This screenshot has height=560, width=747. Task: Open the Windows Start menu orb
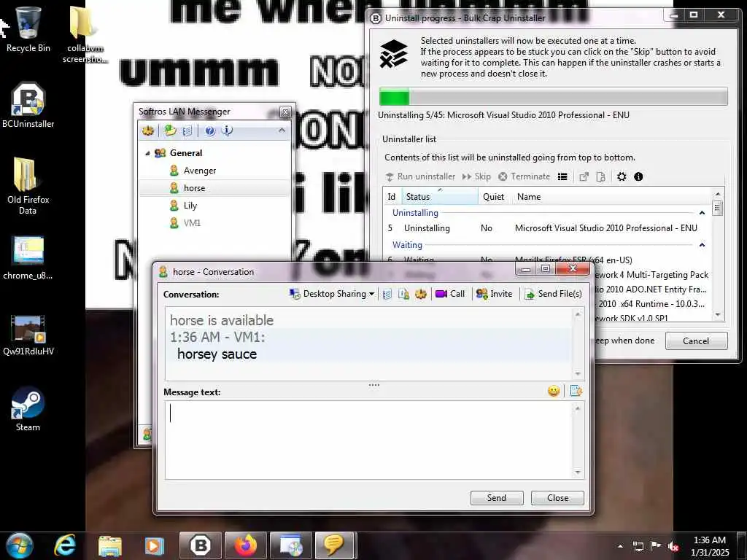20,546
